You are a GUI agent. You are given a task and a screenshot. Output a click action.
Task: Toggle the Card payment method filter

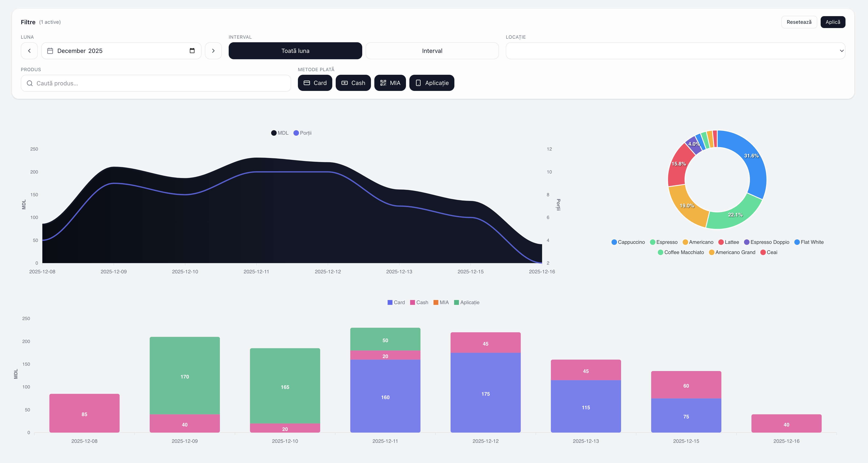pyautogui.click(x=315, y=83)
